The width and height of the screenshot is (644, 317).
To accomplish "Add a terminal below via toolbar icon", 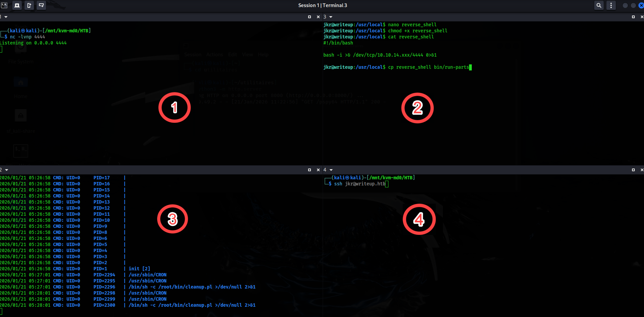I will (x=41, y=5).
